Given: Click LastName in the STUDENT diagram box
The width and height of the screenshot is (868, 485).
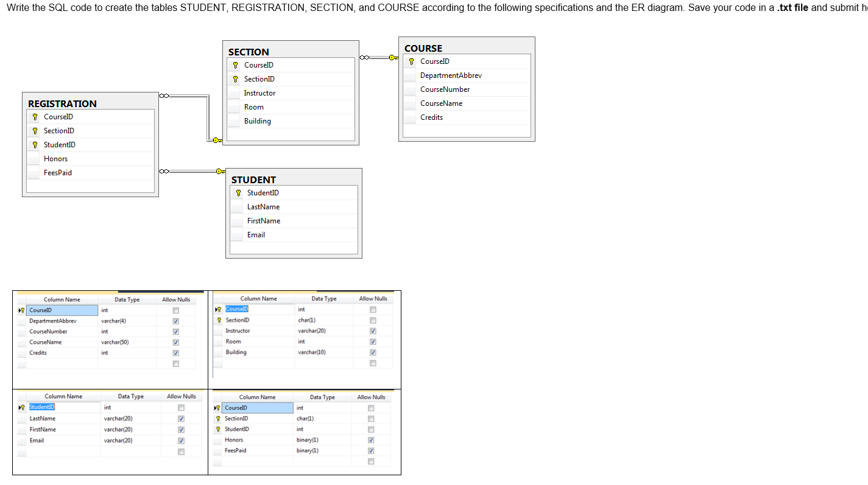Looking at the screenshot, I should tap(263, 207).
